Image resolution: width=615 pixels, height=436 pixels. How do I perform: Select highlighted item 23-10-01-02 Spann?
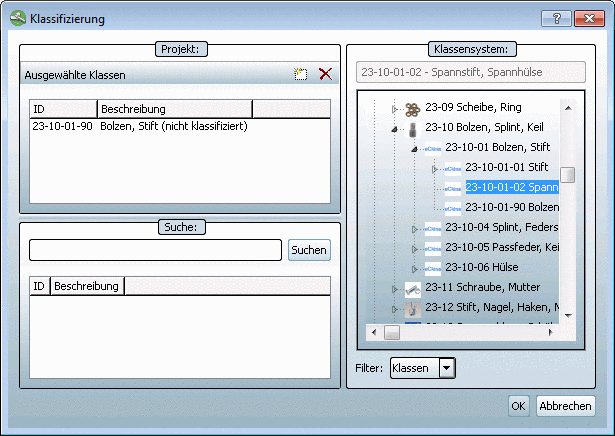point(512,187)
